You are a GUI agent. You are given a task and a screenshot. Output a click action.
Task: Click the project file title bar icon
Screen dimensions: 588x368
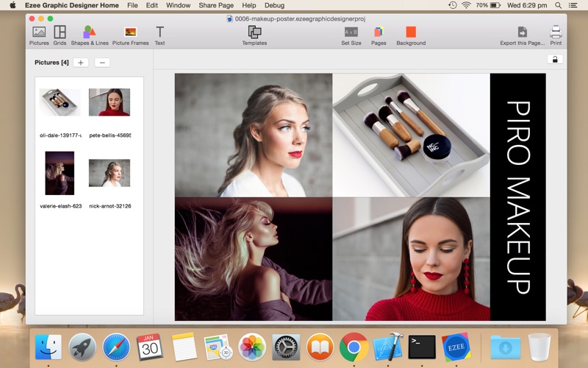pos(229,19)
